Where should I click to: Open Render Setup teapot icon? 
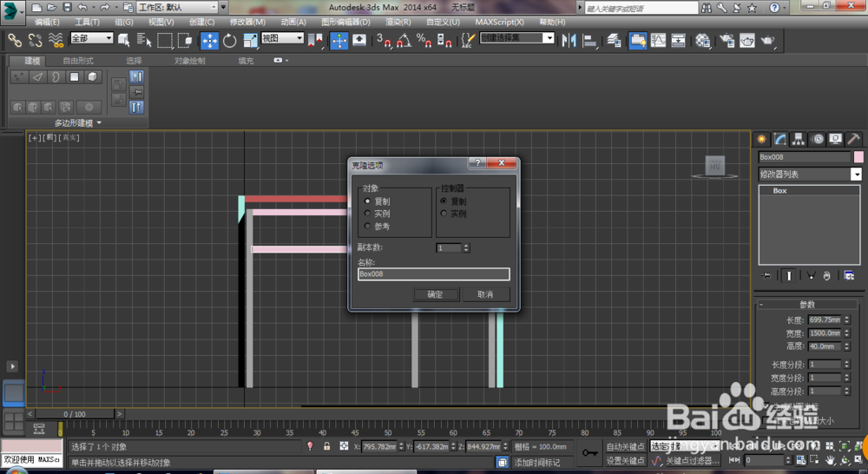point(727,41)
